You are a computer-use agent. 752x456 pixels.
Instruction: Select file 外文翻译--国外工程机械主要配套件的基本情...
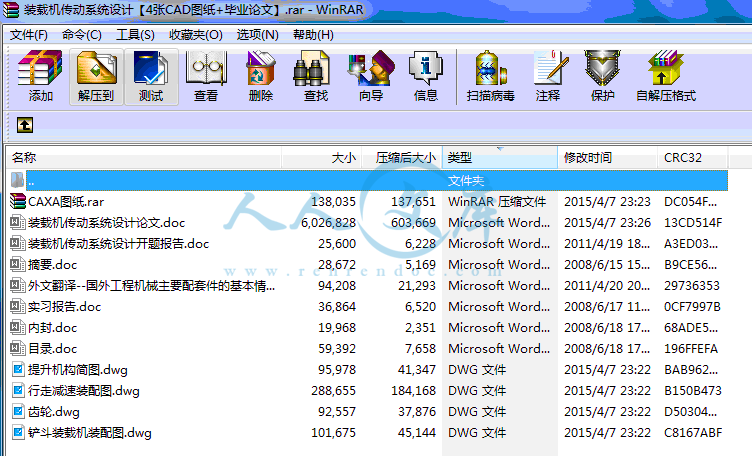(151, 286)
